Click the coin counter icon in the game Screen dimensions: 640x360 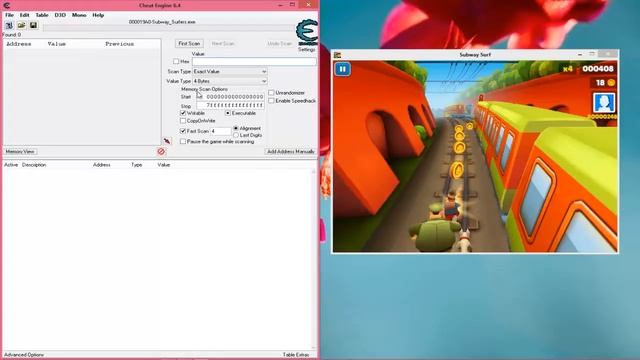611,82
